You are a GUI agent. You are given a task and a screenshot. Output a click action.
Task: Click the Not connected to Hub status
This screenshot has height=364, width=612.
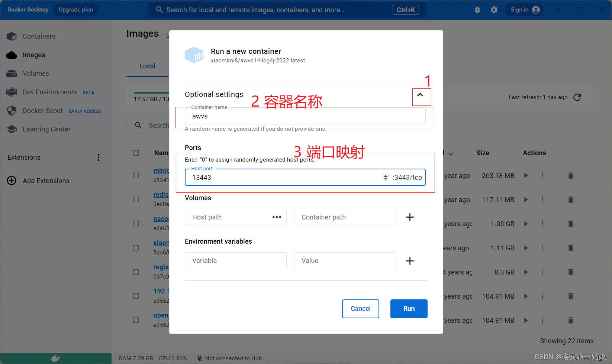[229, 358]
